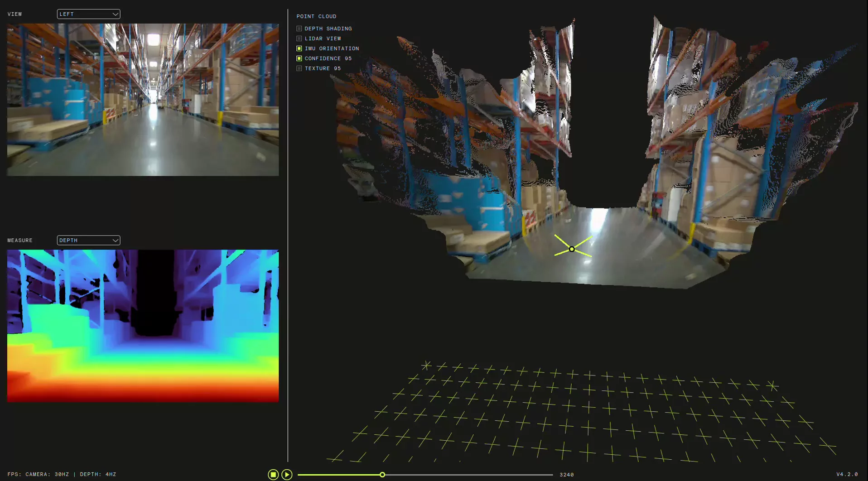This screenshot has width=868, height=481.
Task: Enable the Lidar View checkbox
Action: point(299,38)
